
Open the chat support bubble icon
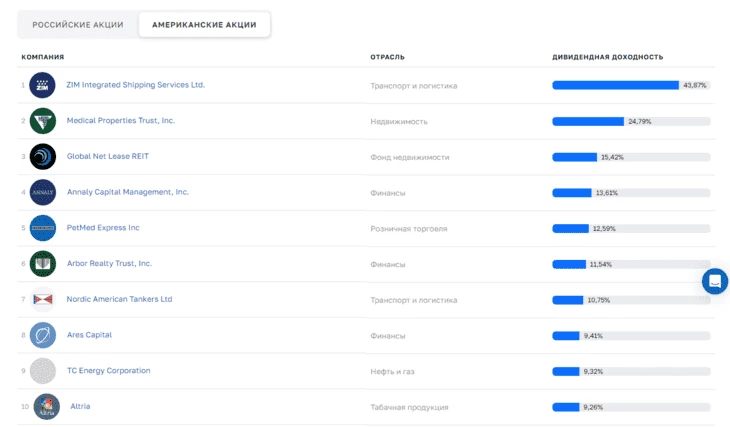point(715,281)
